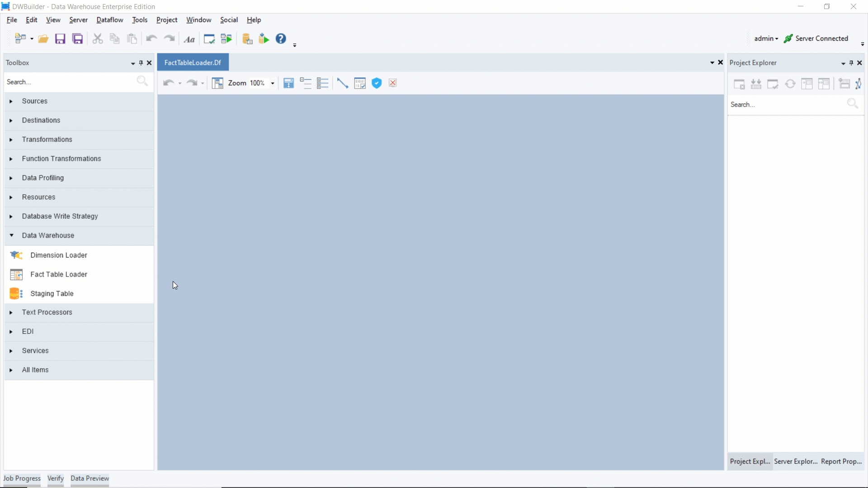868x488 pixels.
Task: Open the Dataflow menu
Action: (x=109, y=20)
